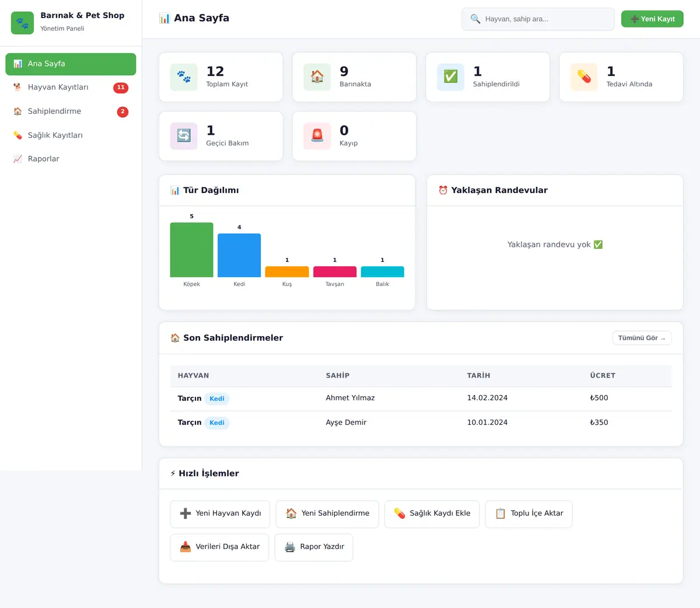The height and width of the screenshot is (608, 700).
Task: Click the pill icon on Tedavi Altında card
Action: (x=584, y=77)
